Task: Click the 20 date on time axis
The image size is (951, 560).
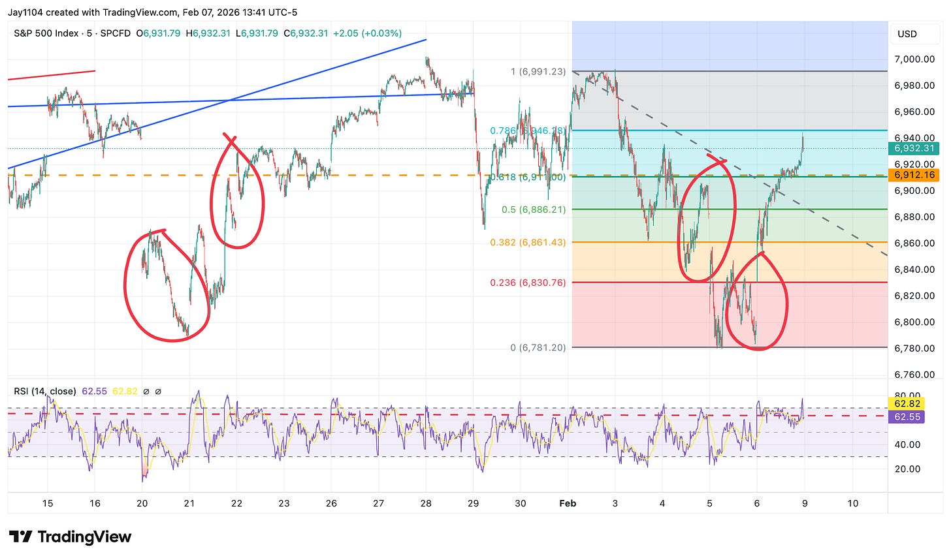Action: coord(142,503)
